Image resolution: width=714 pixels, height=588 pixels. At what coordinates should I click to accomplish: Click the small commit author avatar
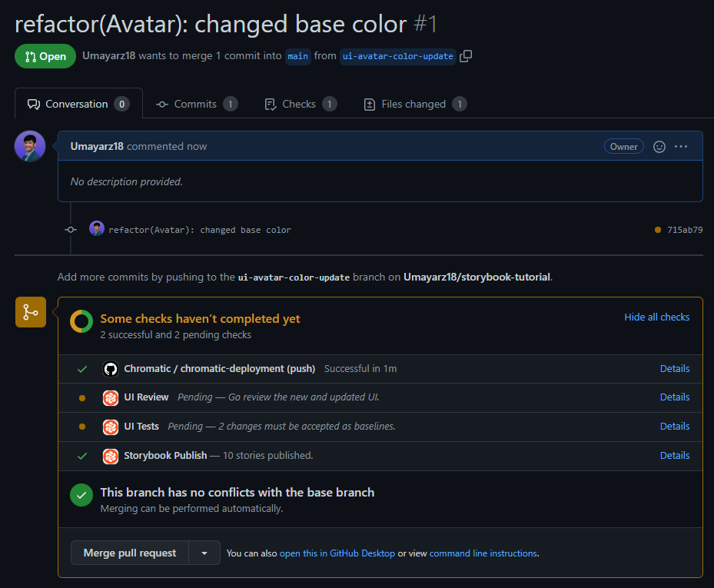point(97,229)
